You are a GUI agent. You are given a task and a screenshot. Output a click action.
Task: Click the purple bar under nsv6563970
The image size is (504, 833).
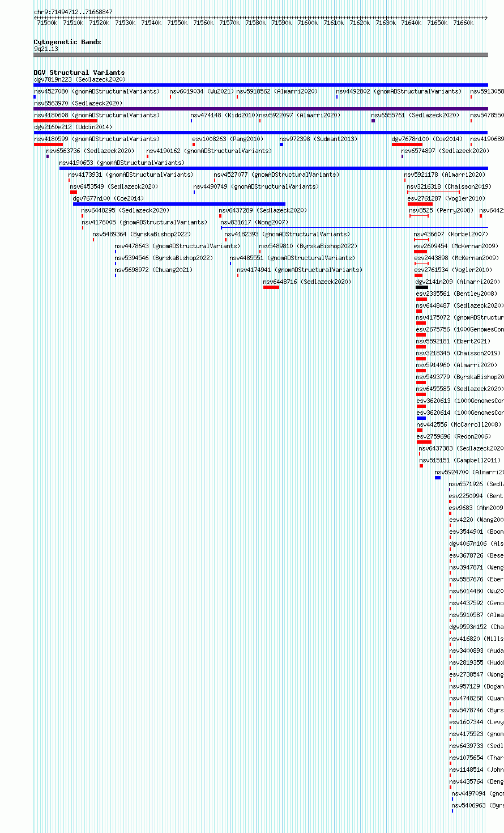[260, 109]
